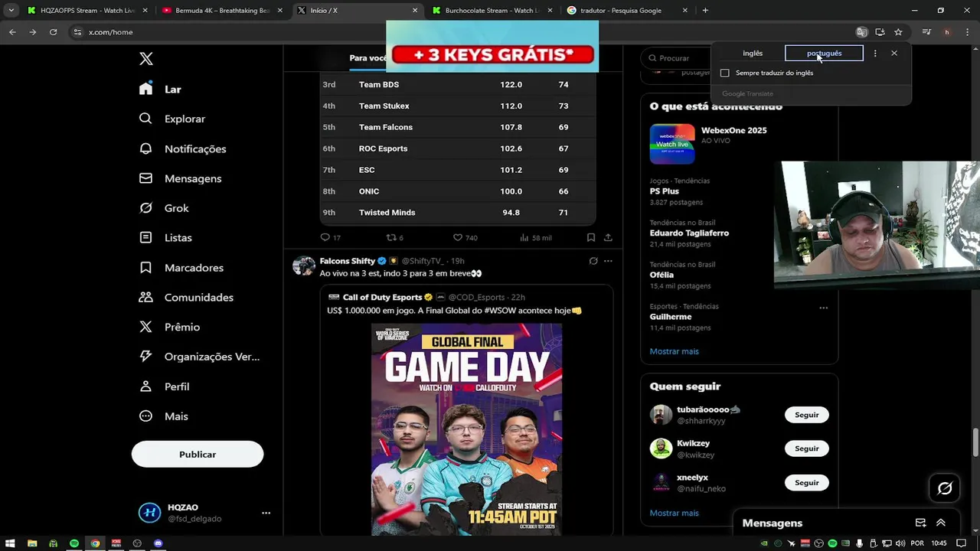Click Grok icon on Falcons Shifty post

point(593,261)
